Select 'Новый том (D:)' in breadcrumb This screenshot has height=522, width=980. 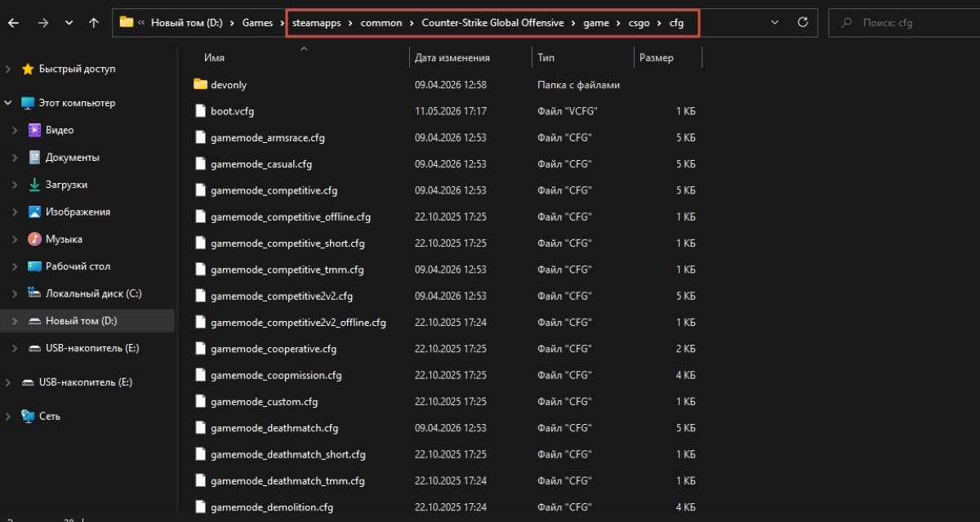187,23
